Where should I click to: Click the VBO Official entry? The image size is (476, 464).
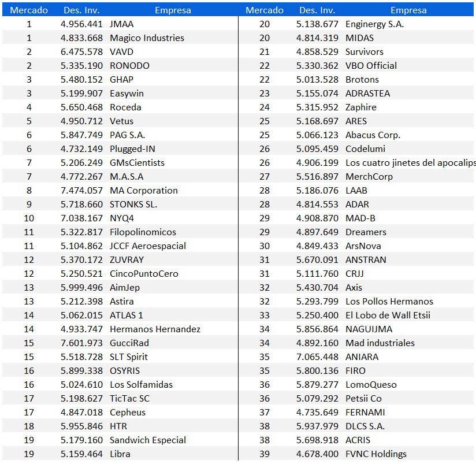pos(371,66)
